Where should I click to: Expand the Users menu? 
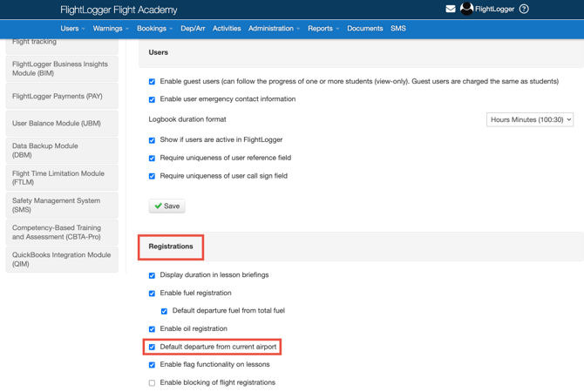[72, 29]
